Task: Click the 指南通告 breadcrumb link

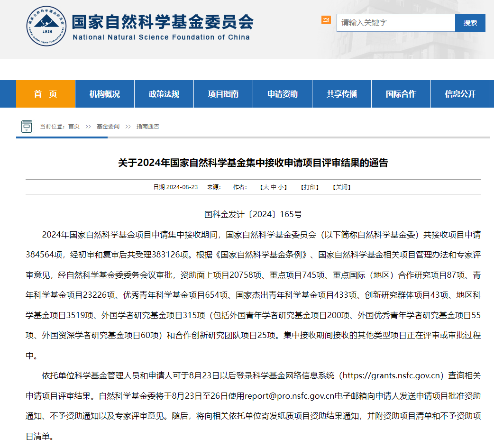Action: coord(148,127)
